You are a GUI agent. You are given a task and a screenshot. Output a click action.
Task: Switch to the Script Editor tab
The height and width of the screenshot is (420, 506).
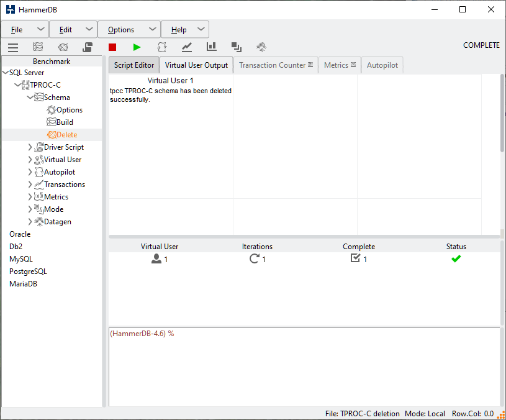pyautogui.click(x=134, y=65)
